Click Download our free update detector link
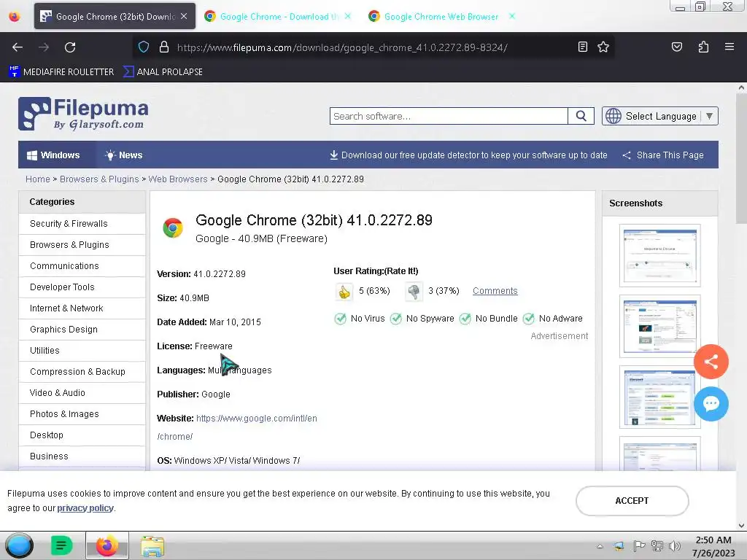 [468, 155]
